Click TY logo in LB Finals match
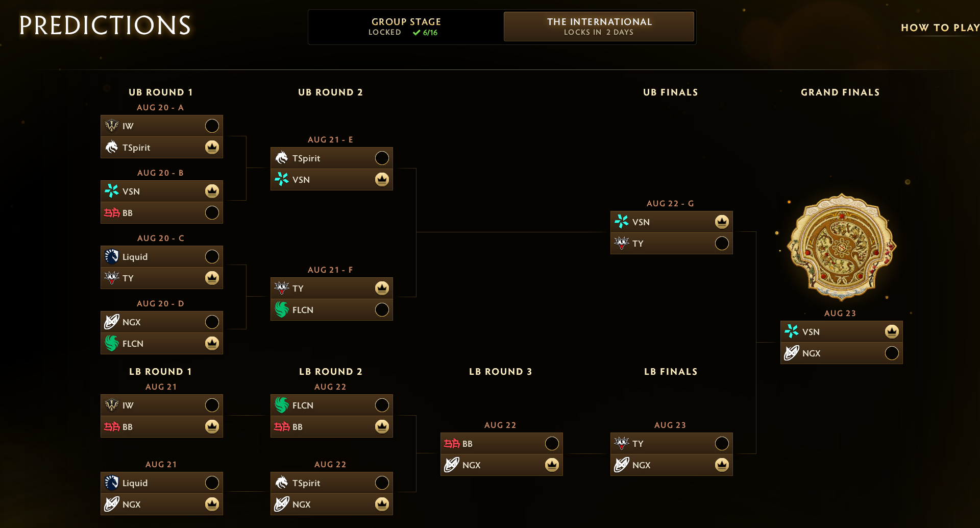This screenshot has height=528, width=980. (x=622, y=443)
